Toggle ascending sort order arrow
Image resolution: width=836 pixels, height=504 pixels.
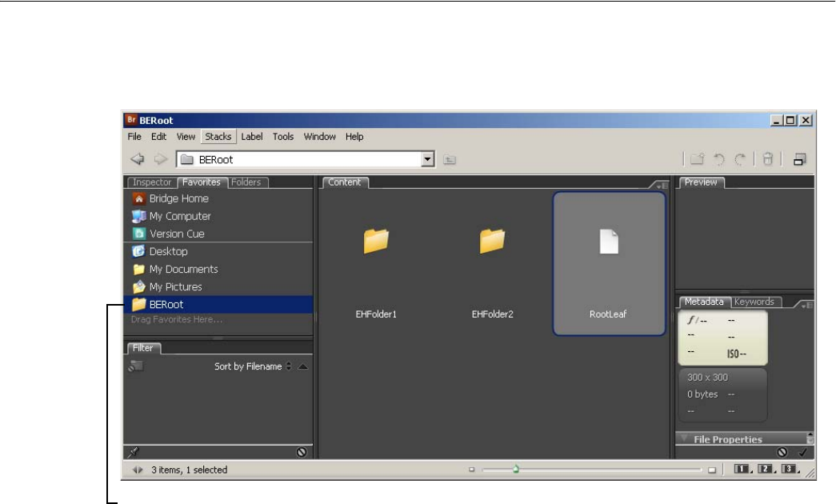point(303,366)
